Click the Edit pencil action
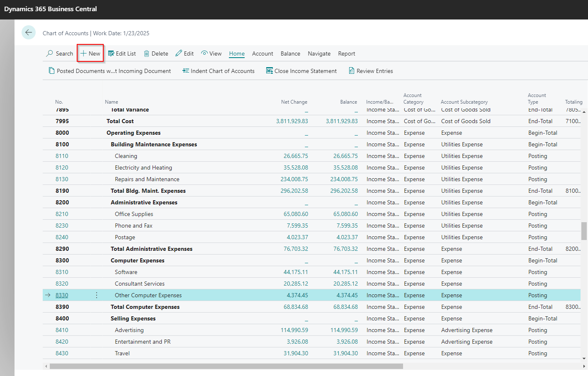588x376 pixels. coord(185,53)
